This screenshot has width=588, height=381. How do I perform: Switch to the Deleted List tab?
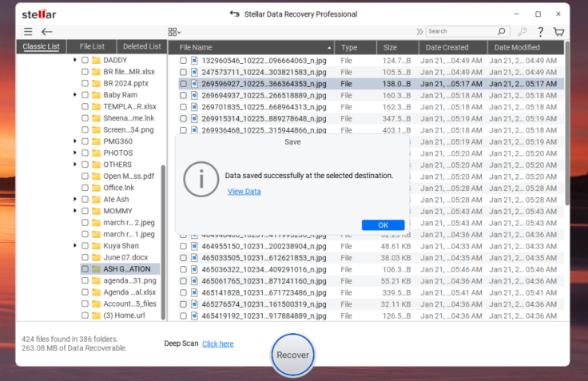141,46
